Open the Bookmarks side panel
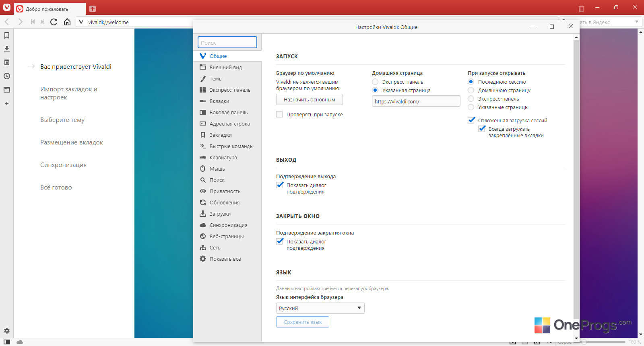Screen dimensions: 644x346 tap(7, 35)
